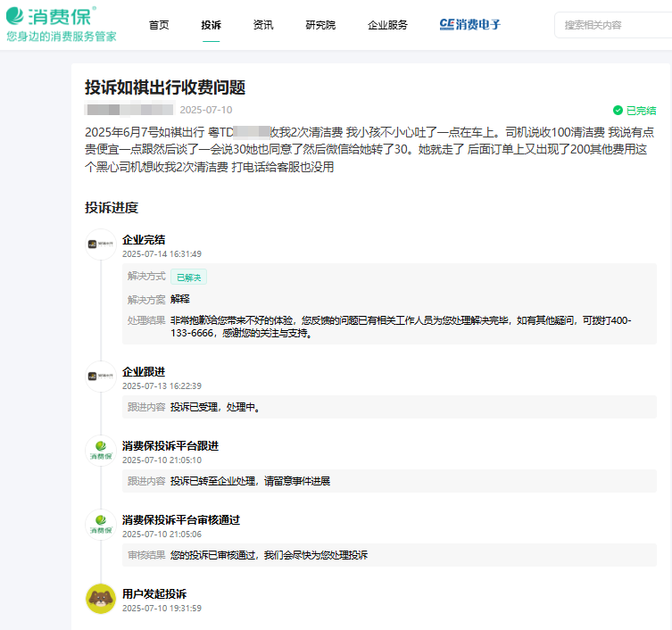672x630 pixels.
Task: Click the timestamp 2025-07-13 16:22:39
Action: (x=162, y=386)
